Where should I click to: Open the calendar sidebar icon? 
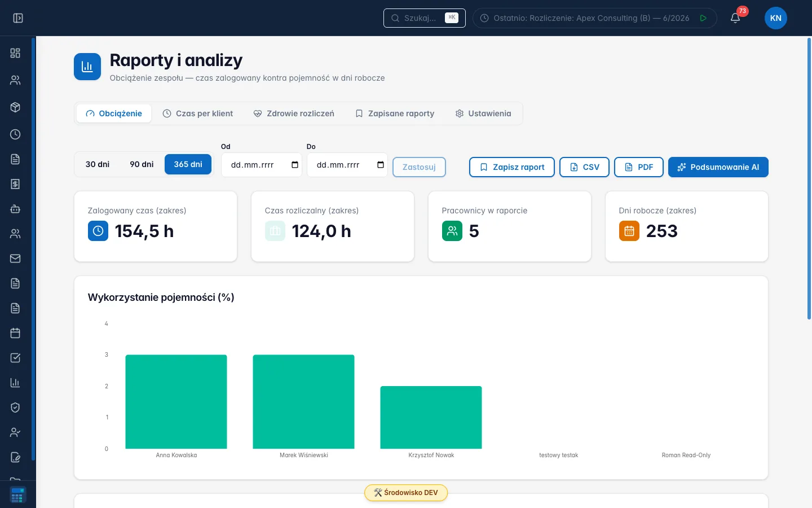pos(15,333)
